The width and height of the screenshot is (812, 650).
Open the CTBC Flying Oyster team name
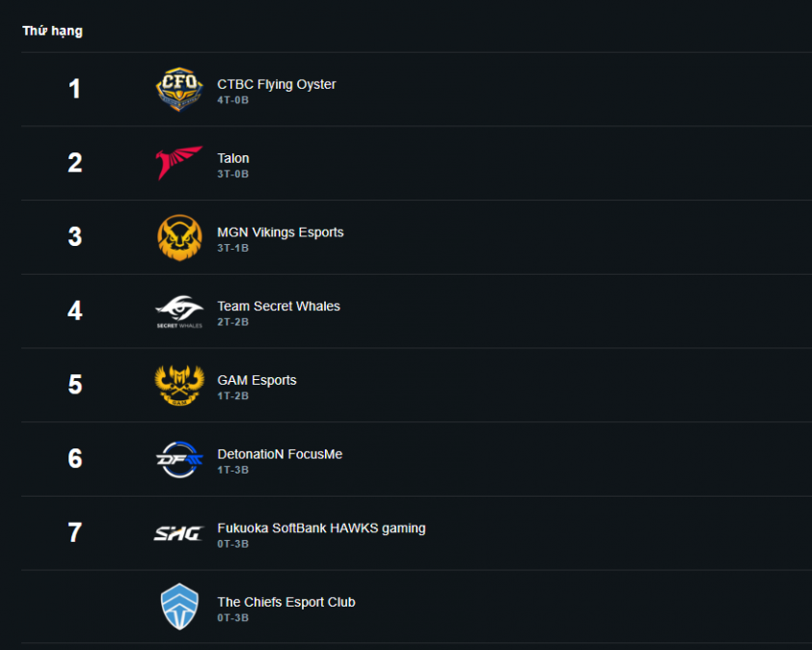(x=277, y=84)
